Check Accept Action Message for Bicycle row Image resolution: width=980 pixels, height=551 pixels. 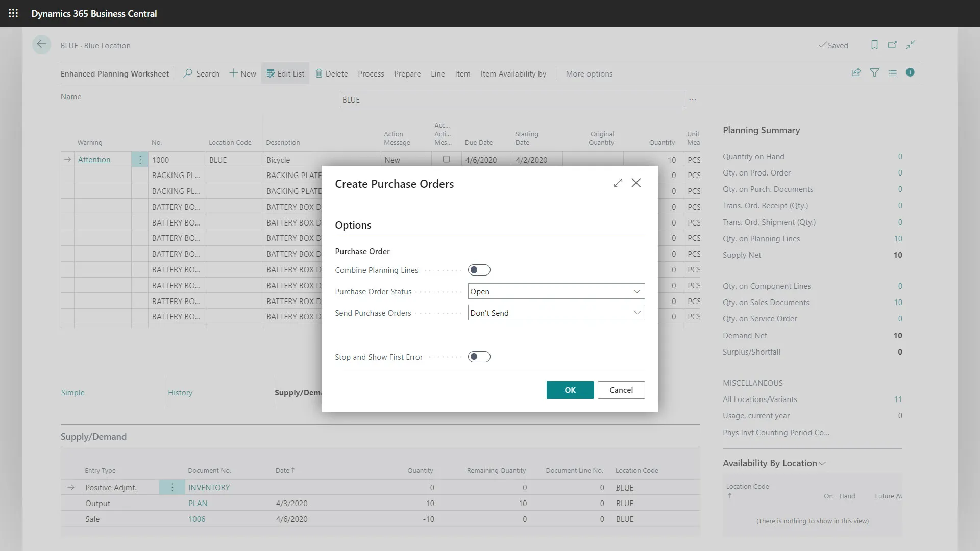point(446,159)
